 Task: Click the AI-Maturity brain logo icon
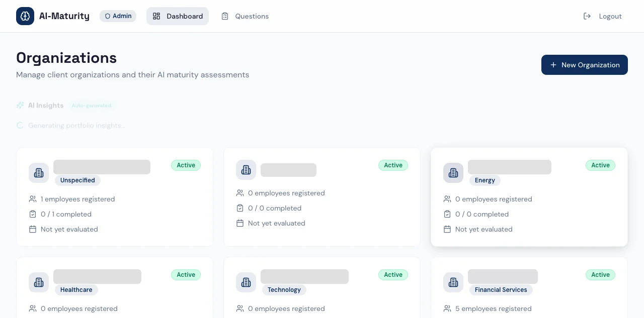coord(25,16)
